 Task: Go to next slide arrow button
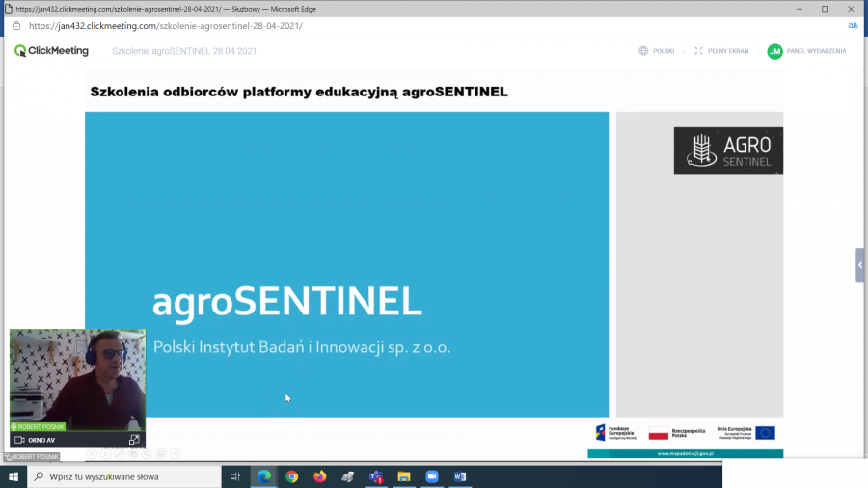click(106, 453)
